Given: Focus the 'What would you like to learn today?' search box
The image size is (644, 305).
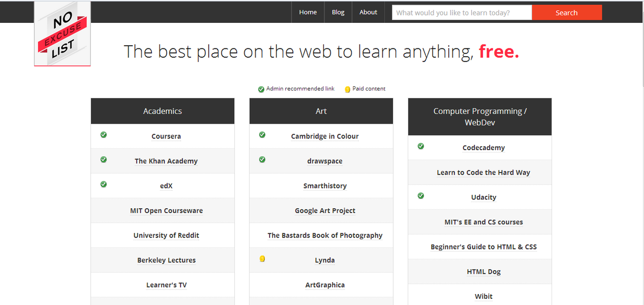Looking at the screenshot, I should pos(462,12).
